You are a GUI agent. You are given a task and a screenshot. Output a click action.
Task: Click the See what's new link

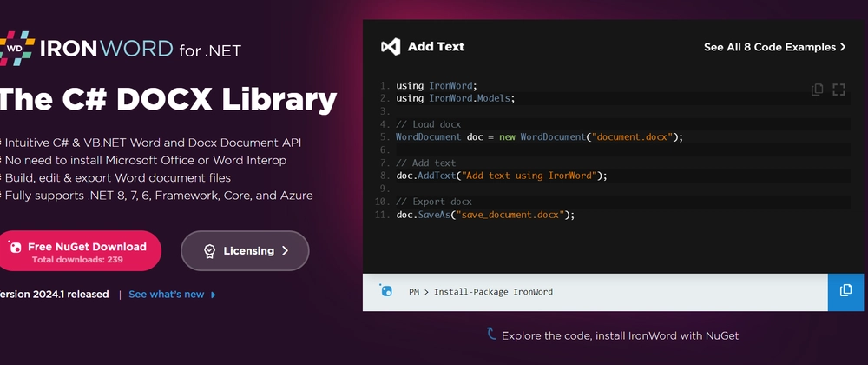(167, 295)
